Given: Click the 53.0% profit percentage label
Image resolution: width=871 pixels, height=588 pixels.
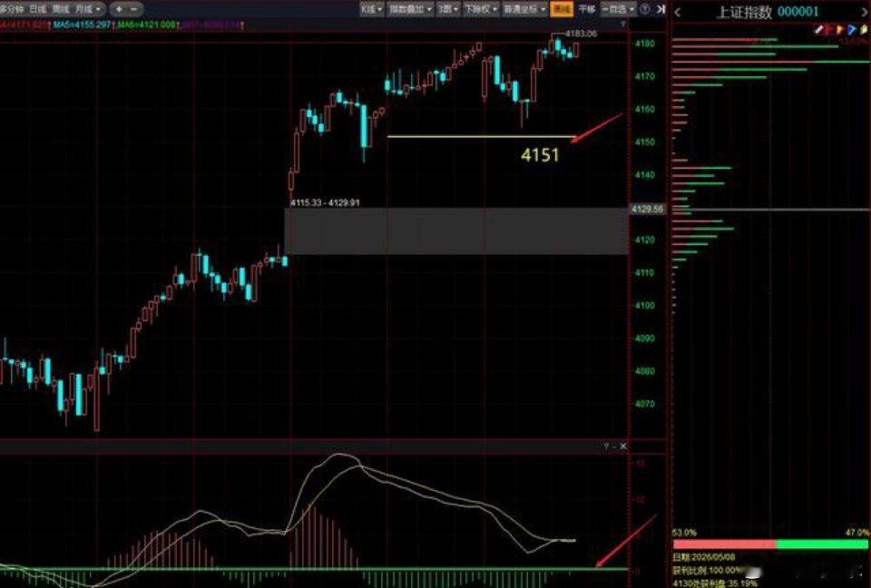Looking at the screenshot, I should coord(684,533).
